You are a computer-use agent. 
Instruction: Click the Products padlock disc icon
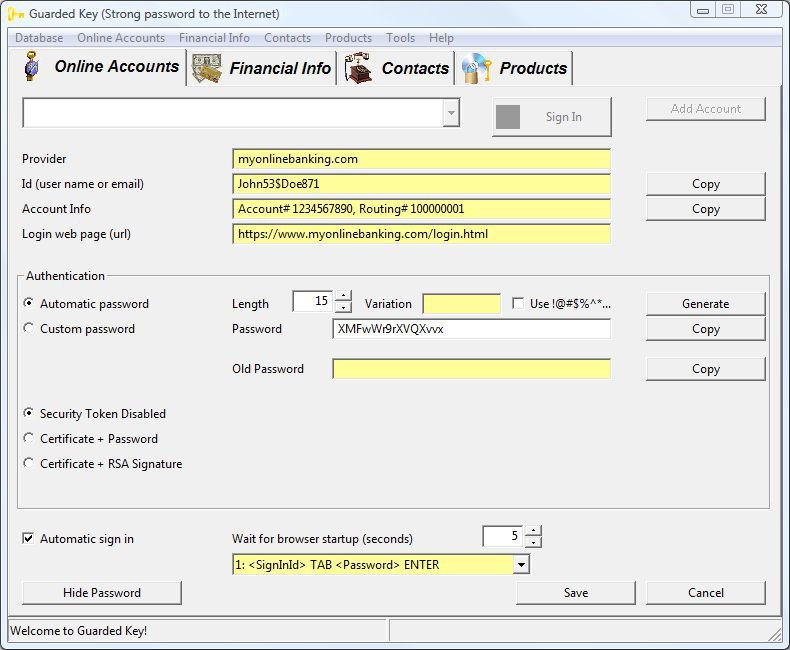[476, 68]
